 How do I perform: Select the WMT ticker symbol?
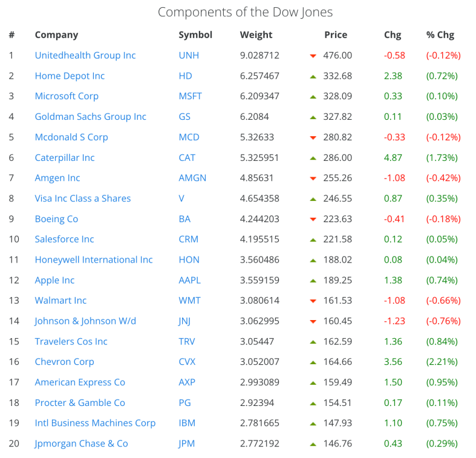click(190, 300)
